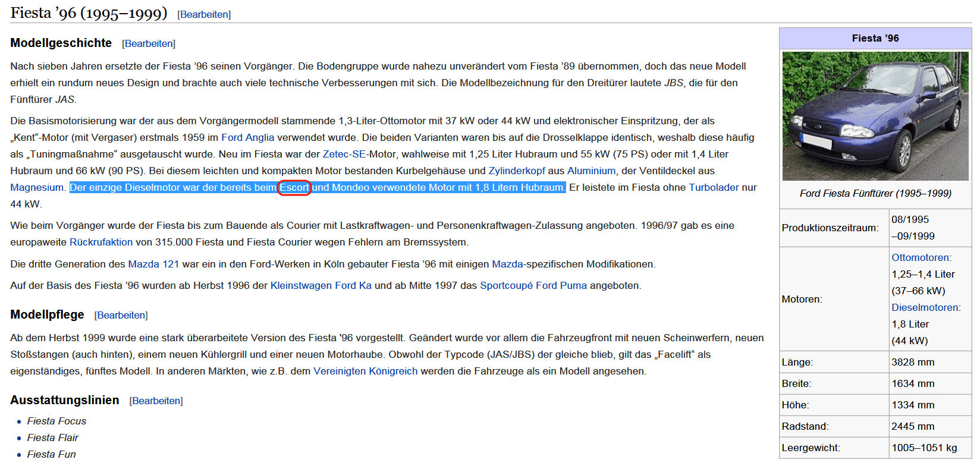Open the highlighted Escort link
Viewport: 980px width, 466px height.
tap(294, 188)
